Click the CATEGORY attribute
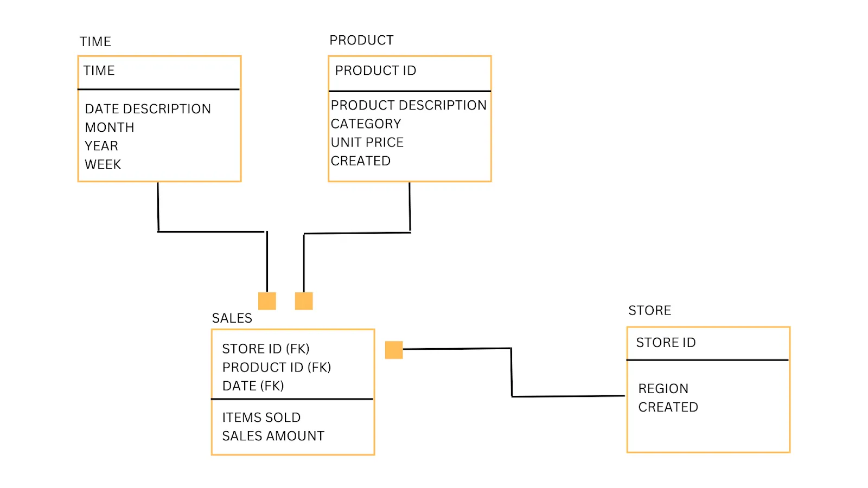Image resolution: width=868 pixels, height=488 pixels. (366, 124)
